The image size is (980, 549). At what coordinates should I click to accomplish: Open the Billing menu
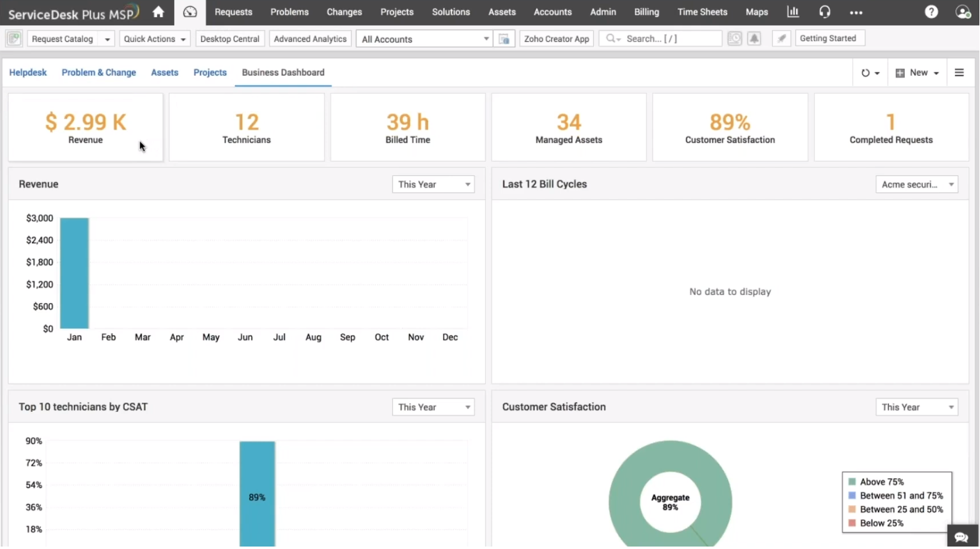click(x=646, y=12)
